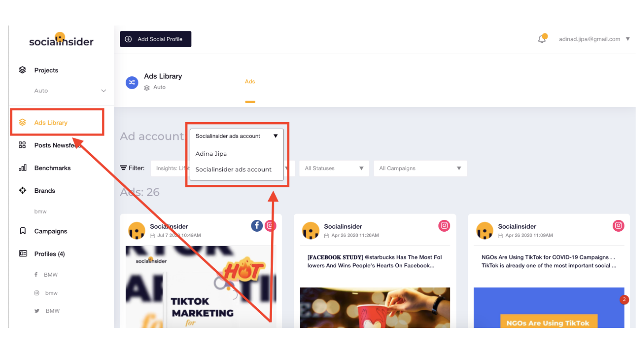Viewport: 644px width, 353px height.
Task: Click the Brands crosshair icon
Action: coord(22,191)
